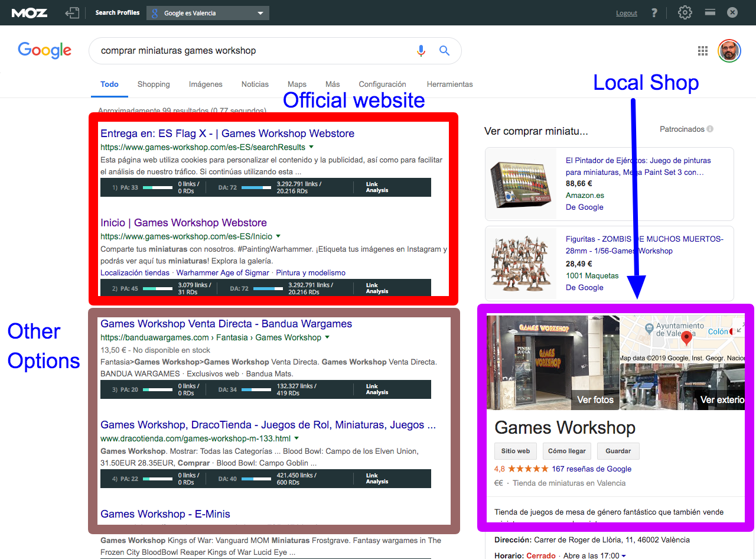
Task: Open Ver exterior street view photo
Action: (682, 387)
